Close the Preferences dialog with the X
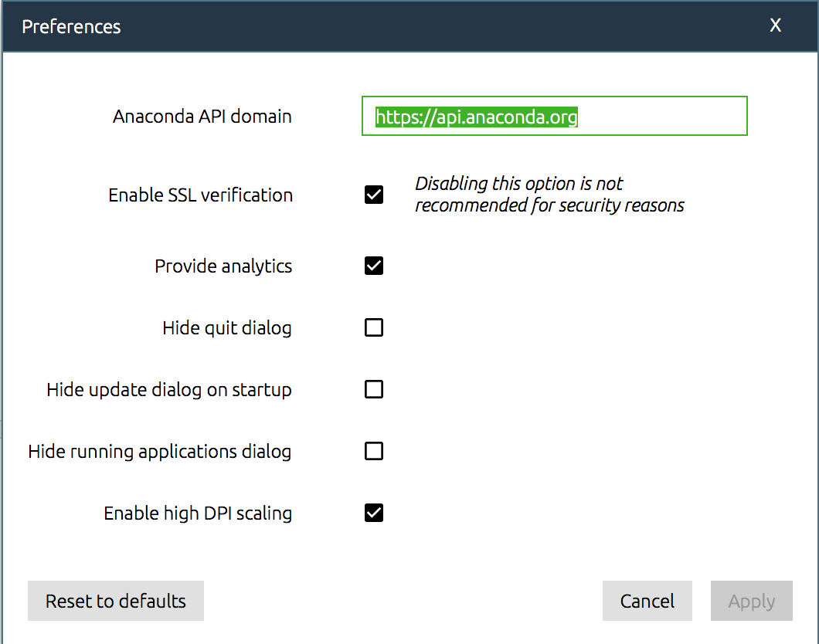This screenshot has width=819, height=644. coord(775,25)
